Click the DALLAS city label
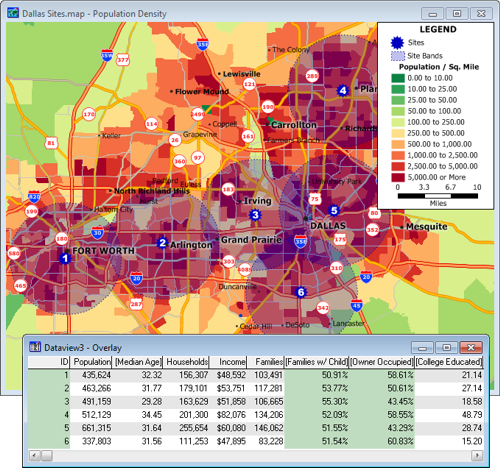500x468 pixels. coord(328,226)
